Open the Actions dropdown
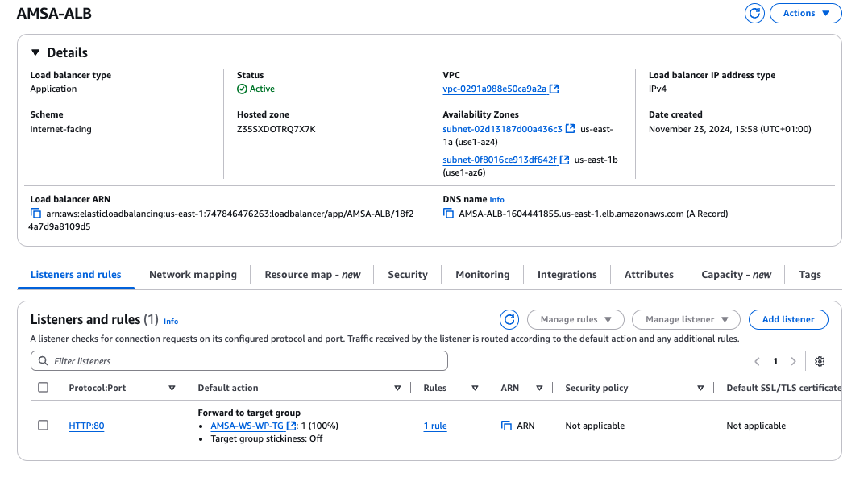The width and height of the screenshot is (868, 482). click(x=806, y=13)
